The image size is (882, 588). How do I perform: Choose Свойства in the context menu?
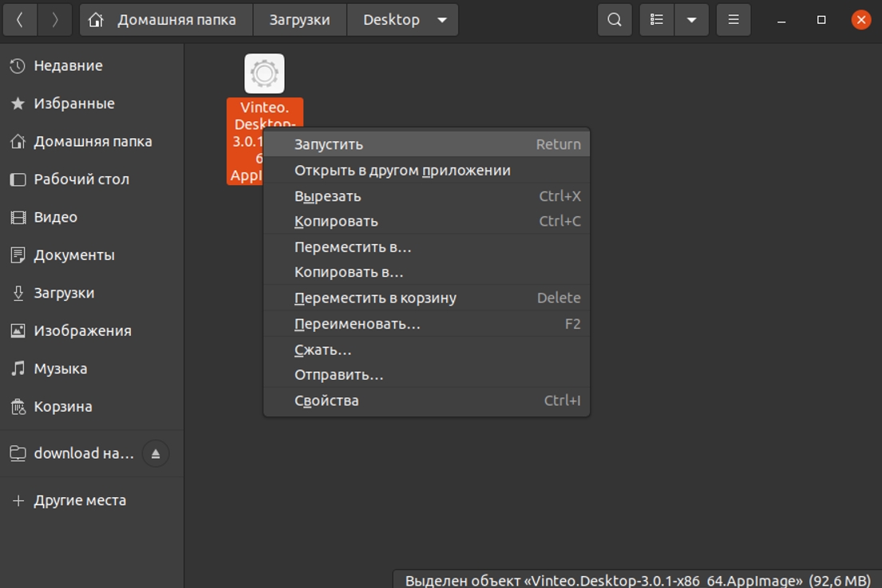tap(426, 401)
